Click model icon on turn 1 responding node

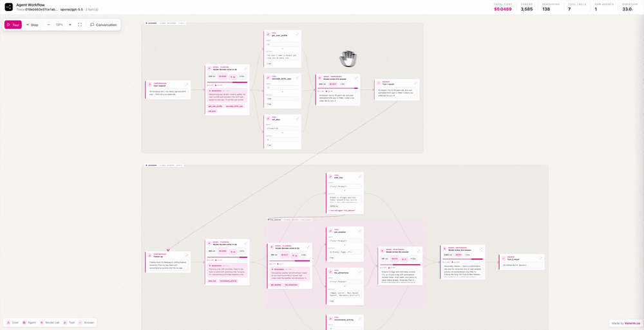coord(320,78)
